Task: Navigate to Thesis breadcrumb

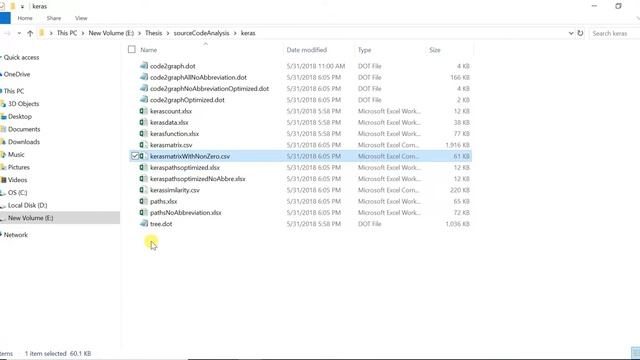Action: pyautogui.click(x=153, y=33)
